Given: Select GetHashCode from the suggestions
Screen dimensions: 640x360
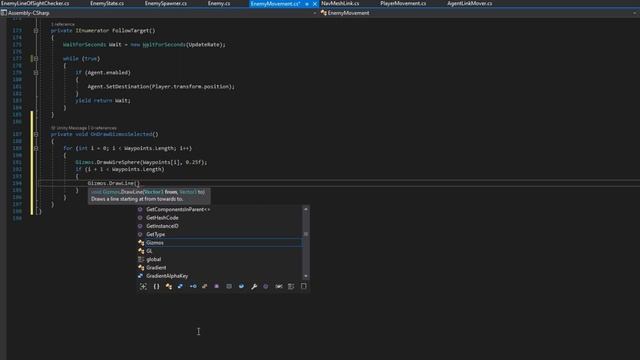Looking at the screenshot, I should (162, 218).
